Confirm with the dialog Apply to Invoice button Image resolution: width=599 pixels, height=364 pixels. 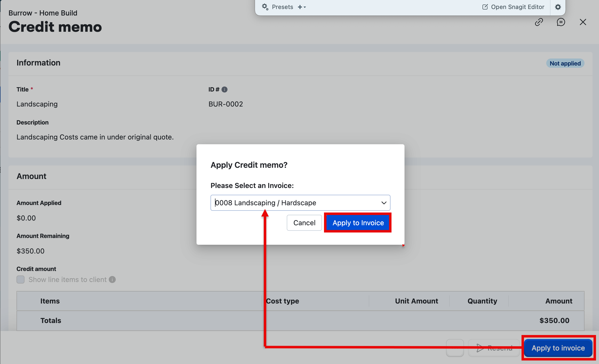[358, 223]
